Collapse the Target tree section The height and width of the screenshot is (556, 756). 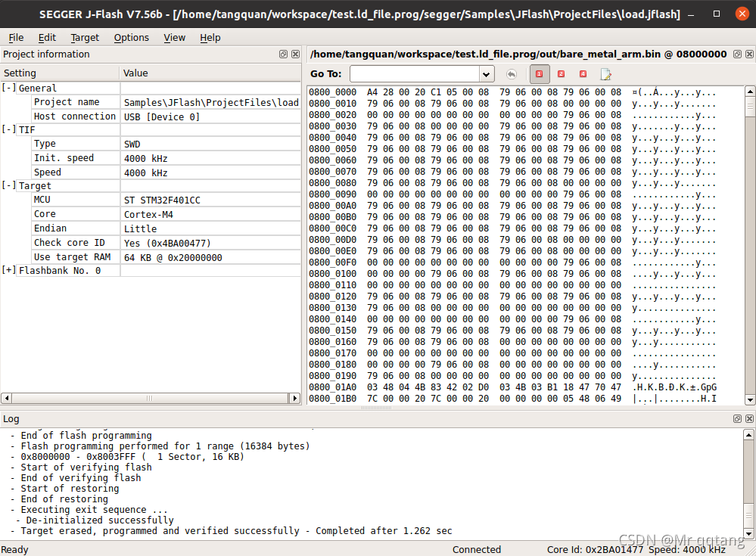pos(8,185)
